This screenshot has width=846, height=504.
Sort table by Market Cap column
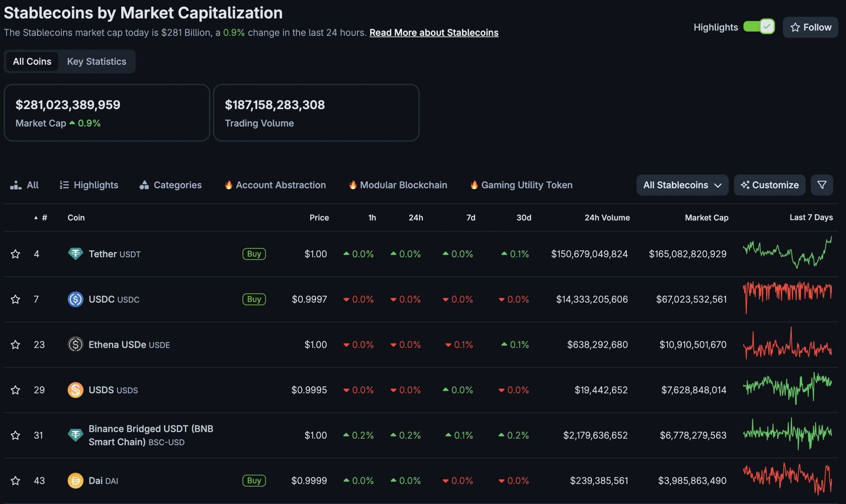click(x=707, y=218)
